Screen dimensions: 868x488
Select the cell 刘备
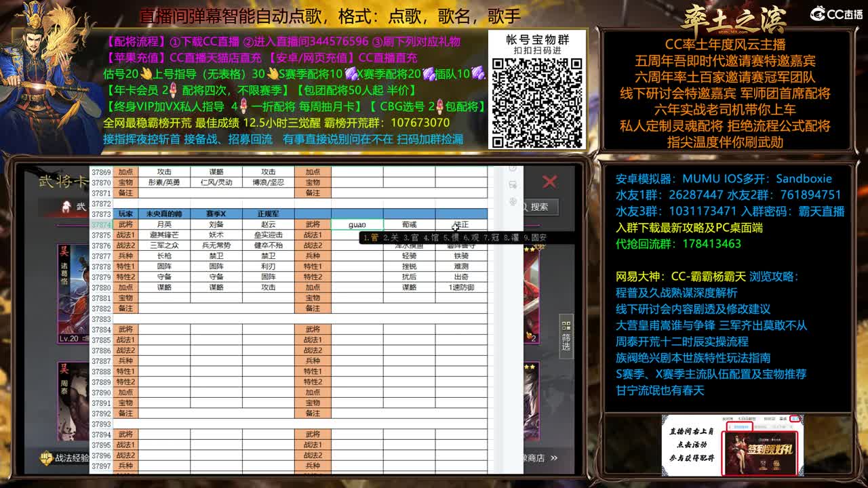point(216,224)
